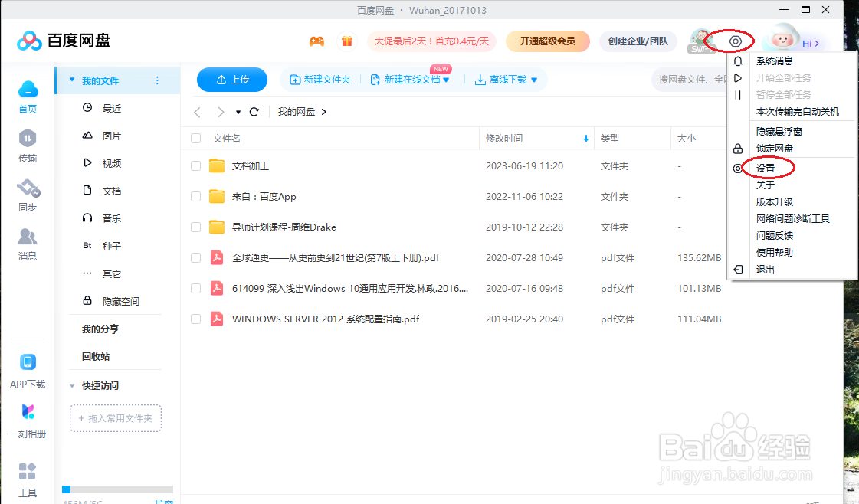Click the search 搜网盘文件 input field
Image resolution: width=859 pixels, height=504 pixels.
[x=689, y=80]
